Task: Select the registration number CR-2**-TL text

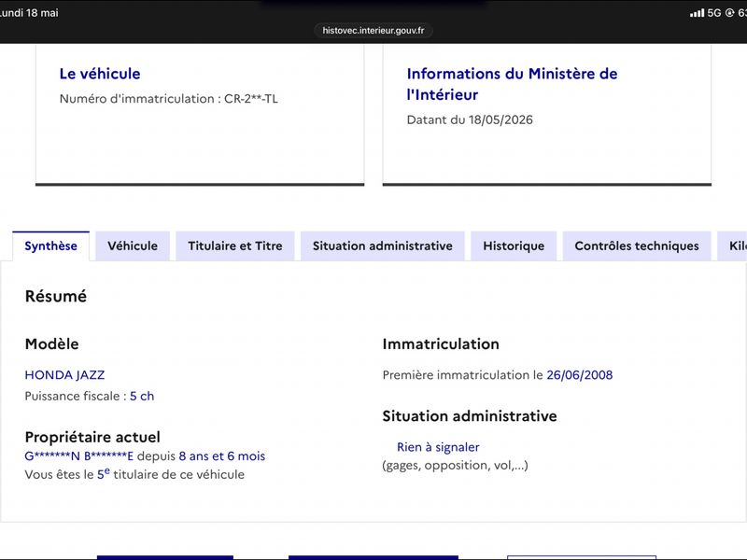Action: (251, 99)
